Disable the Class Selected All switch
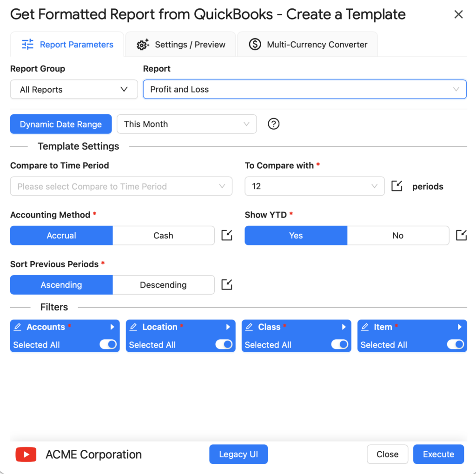Viewport: 476px width, 474px height. [x=340, y=344]
